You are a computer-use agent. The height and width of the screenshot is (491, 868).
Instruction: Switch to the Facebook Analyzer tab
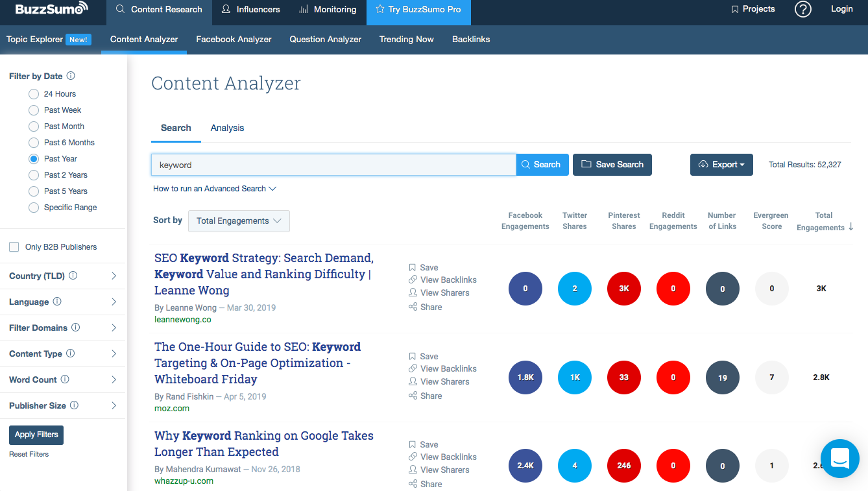[x=234, y=40]
